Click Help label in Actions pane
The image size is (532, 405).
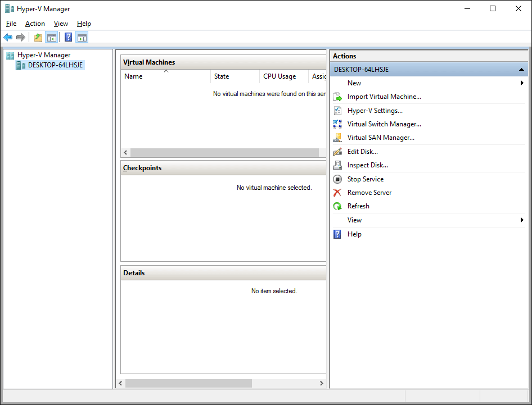coord(354,235)
